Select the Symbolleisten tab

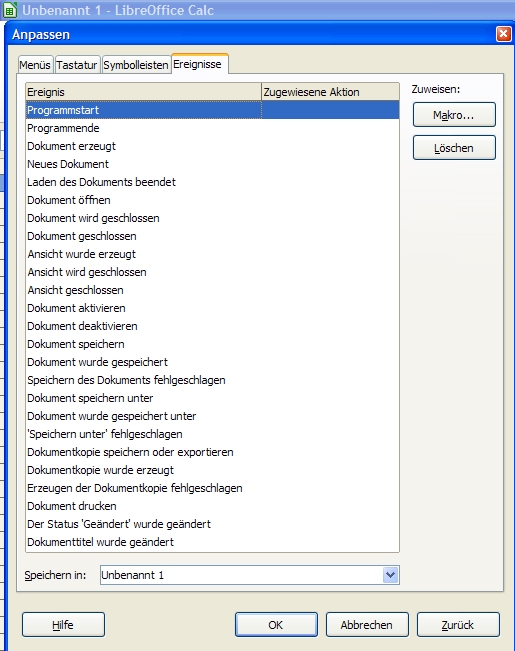point(136,65)
